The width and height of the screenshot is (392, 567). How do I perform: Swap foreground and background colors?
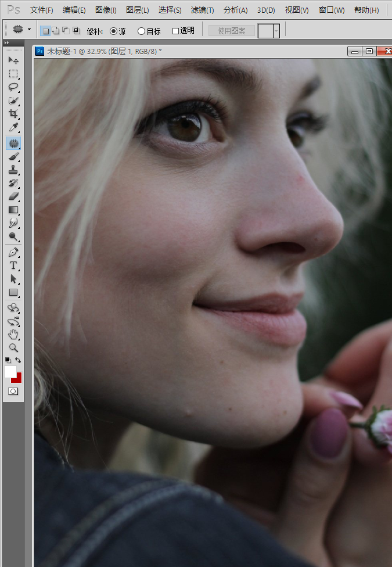click(x=18, y=360)
